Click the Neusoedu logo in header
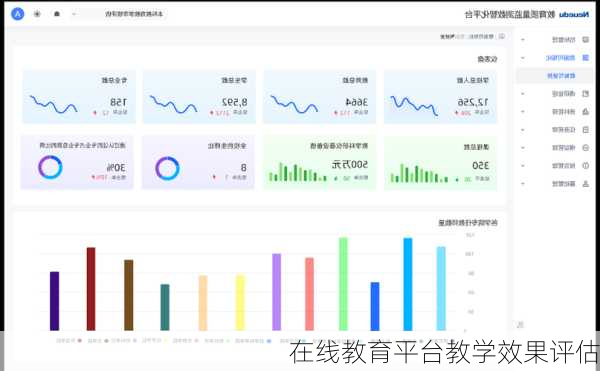 [x=574, y=15]
